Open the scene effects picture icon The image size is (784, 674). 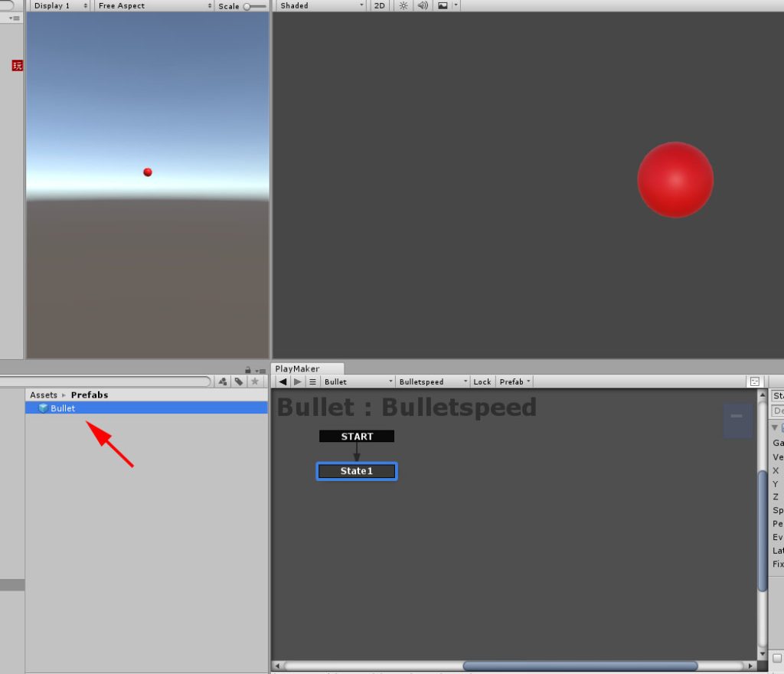pyautogui.click(x=443, y=5)
